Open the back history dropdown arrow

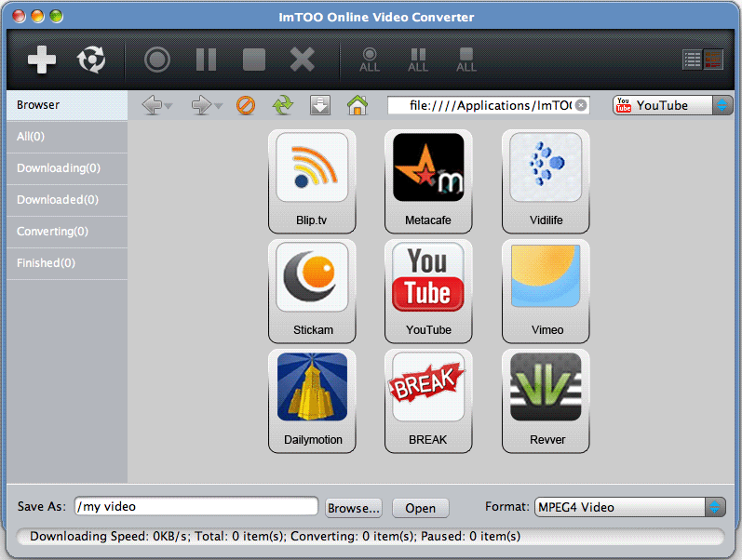tap(169, 106)
